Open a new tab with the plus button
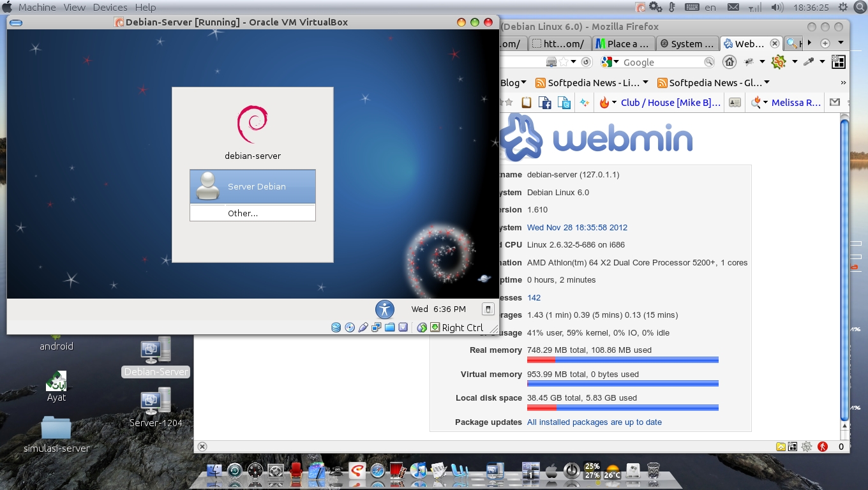 coord(825,43)
